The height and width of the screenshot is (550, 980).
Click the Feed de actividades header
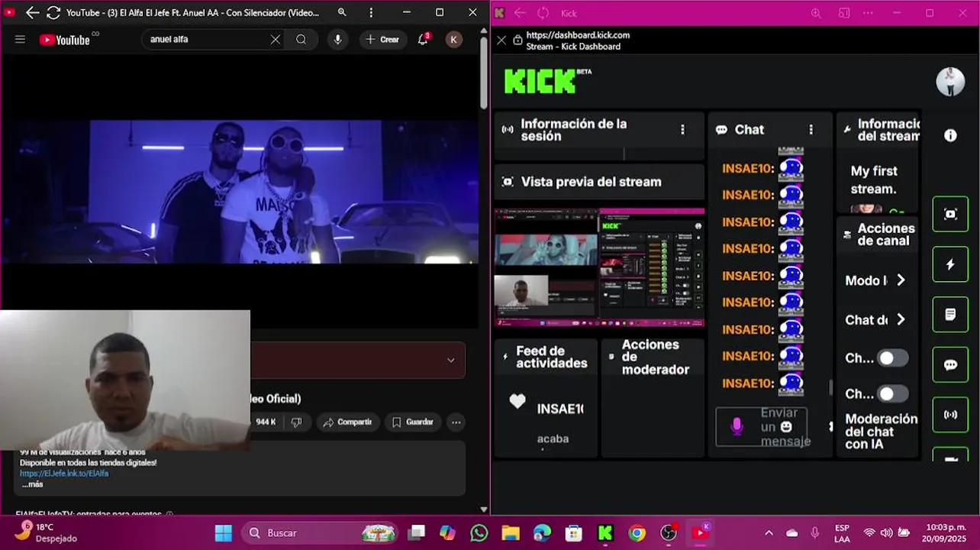(545, 357)
